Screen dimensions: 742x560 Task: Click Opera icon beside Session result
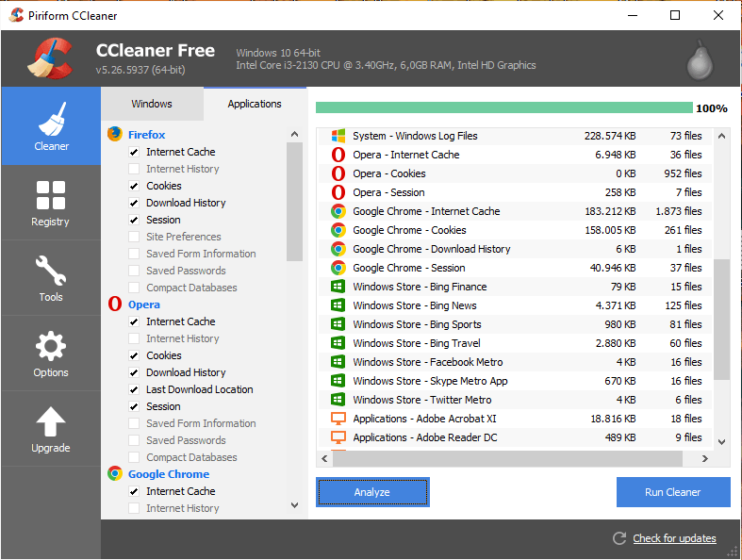click(338, 192)
